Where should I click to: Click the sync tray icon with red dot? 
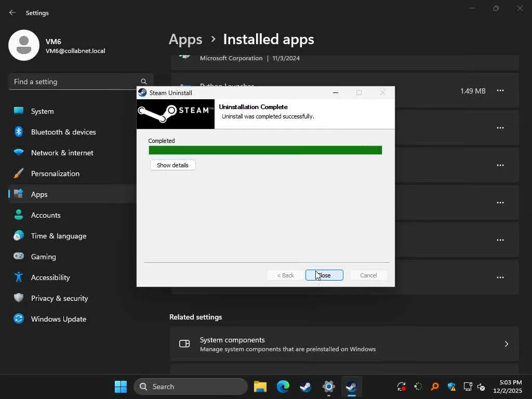(x=402, y=387)
